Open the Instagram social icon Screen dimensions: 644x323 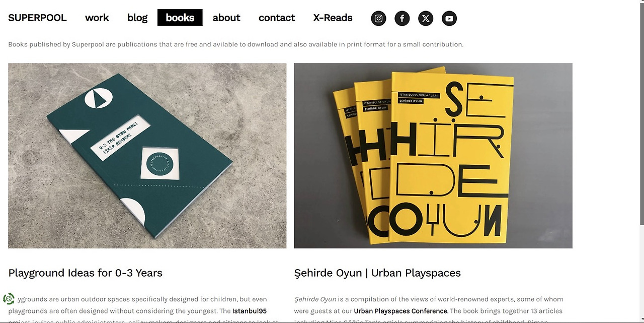(x=379, y=19)
